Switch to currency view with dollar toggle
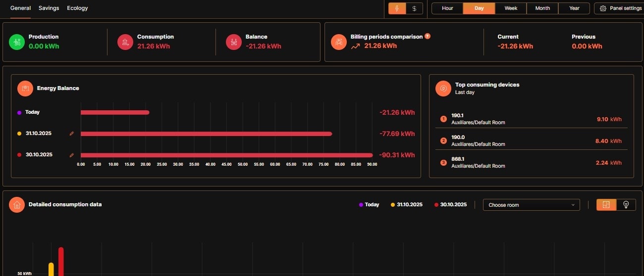The height and width of the screenshot is (276, 644). [x=414, y=8]
